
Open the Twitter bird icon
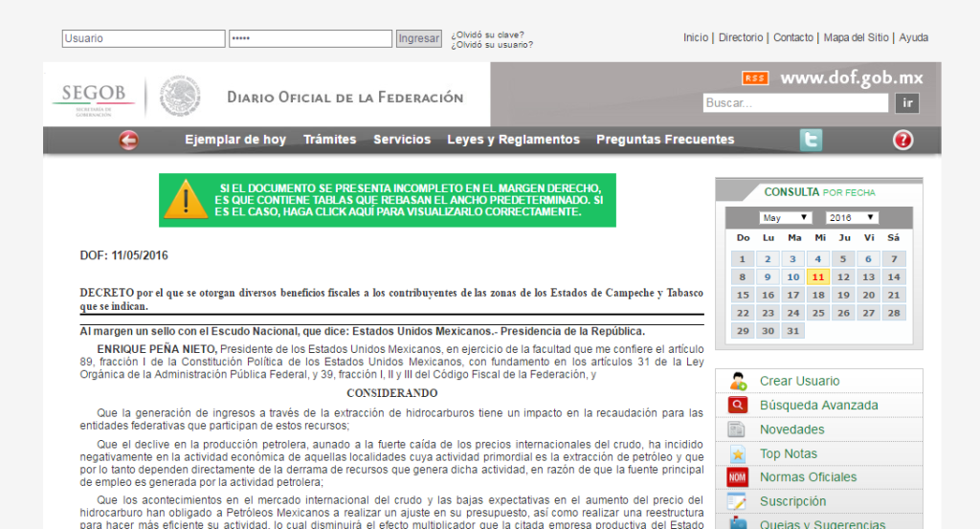coord(811,141)
